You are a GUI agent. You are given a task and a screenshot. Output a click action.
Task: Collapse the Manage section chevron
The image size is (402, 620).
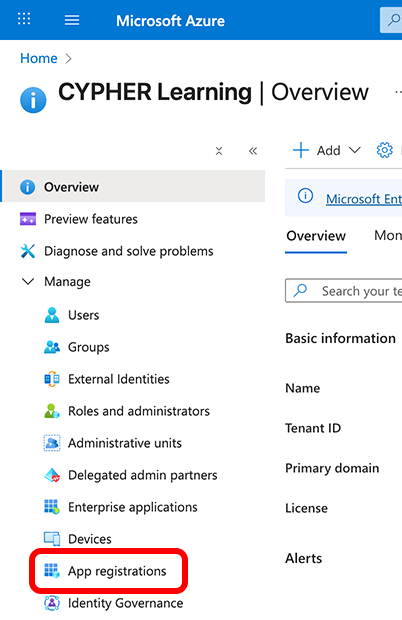[x=28, y=282]
